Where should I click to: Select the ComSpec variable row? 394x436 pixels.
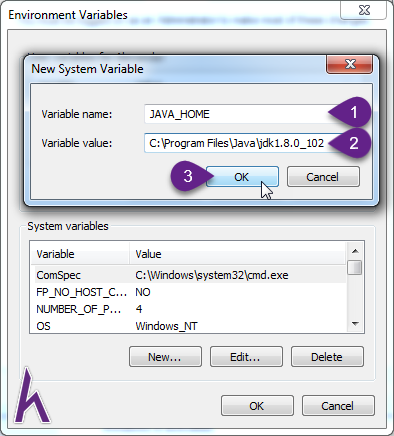coord(189,275)
